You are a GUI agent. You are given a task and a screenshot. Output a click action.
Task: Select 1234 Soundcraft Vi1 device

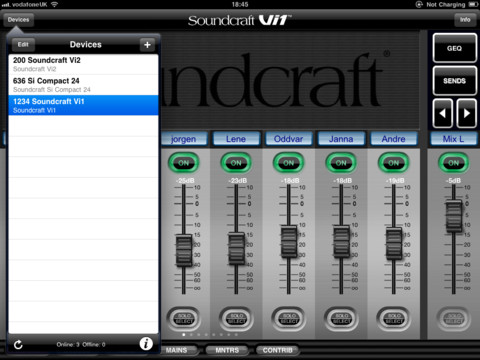point(83,105)
